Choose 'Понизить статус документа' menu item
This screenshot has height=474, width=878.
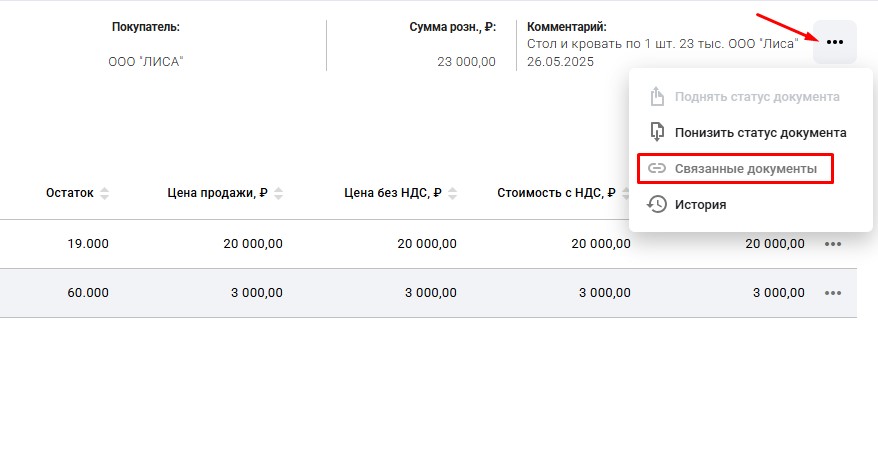click(x=751, y=133)
